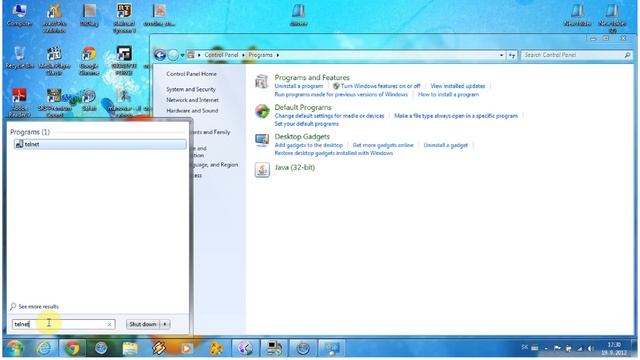The image size is (640, 360).
Task: Click the forward navigation arrow
Action: click(x=173, y=55)
